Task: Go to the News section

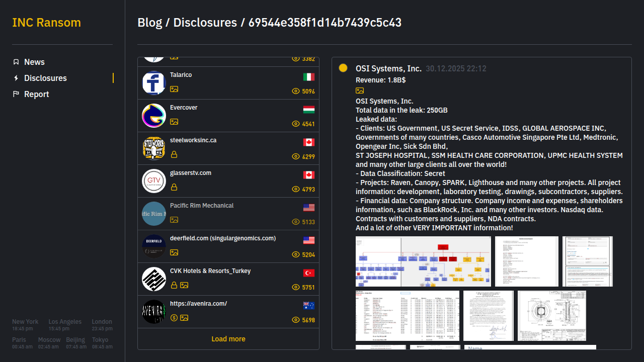Action: click(x=34, y=62)
